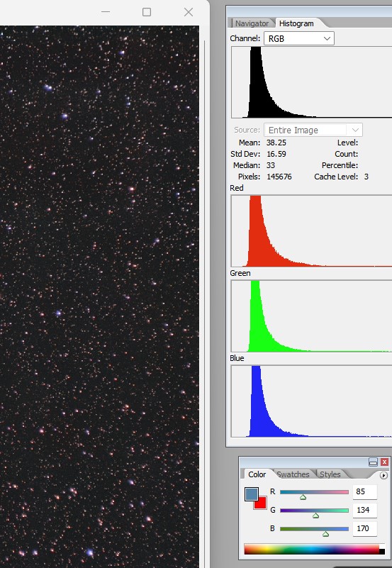Click the Cache Level value 3
The height and width of the screenshot is (568, 392).
coord(366,177)
